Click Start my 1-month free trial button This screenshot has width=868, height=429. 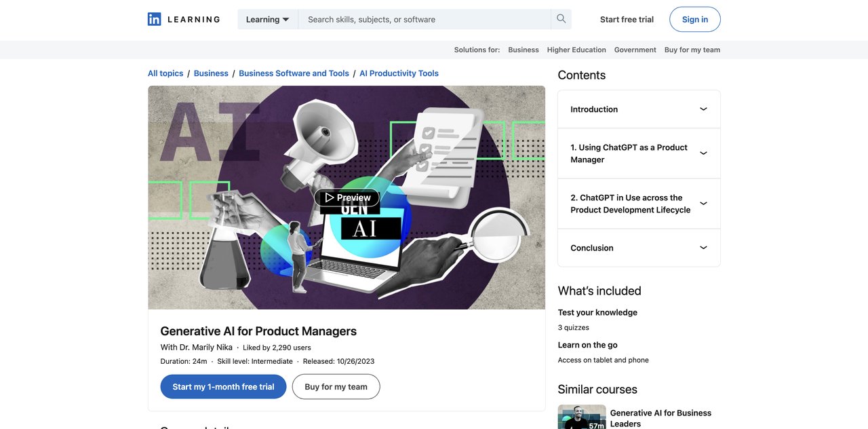click(223, 387)
